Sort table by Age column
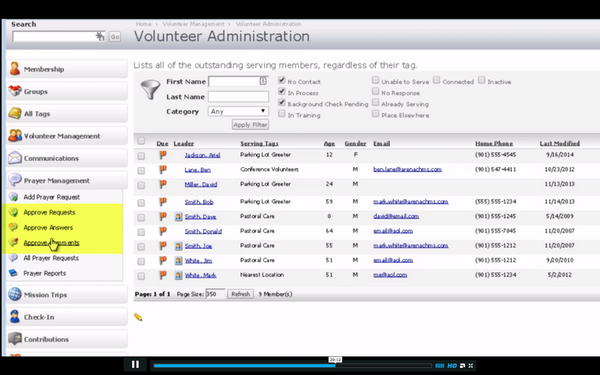This screenshot has height=375, width=600. point(329,143)
